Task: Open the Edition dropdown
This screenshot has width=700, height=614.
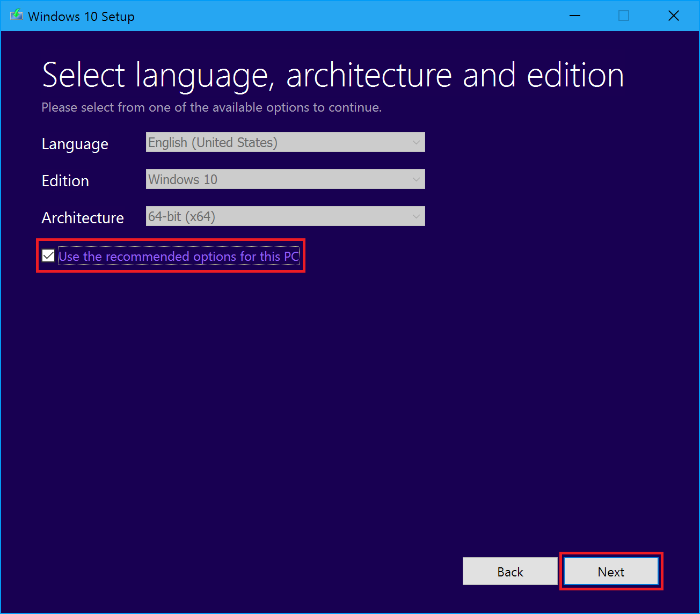Action: [x=286, y=179]
